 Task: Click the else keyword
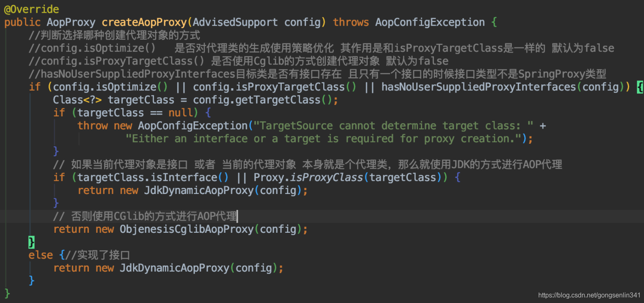pos(41,255)
